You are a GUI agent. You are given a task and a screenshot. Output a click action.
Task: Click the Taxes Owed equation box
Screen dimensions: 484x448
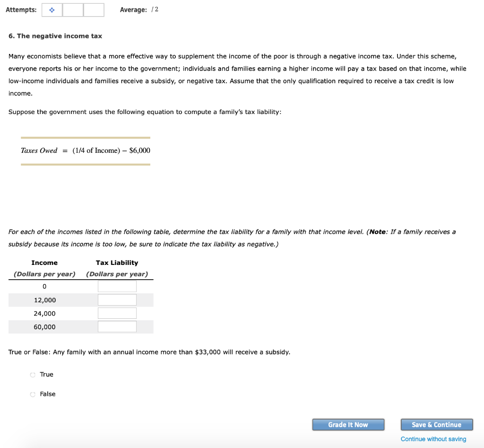(85, 150)
